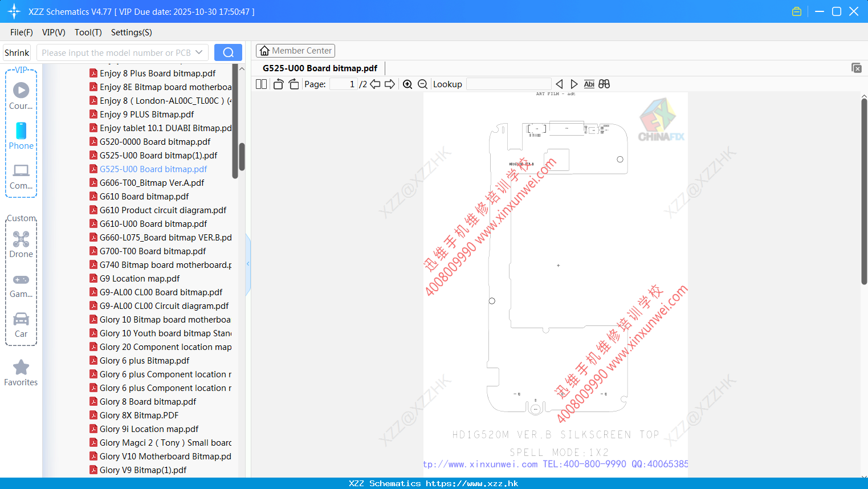The height and width of the screenshot is (489, 868).
Task: Open Member Center
Action: pyautogui.click(x=295, y=51)
